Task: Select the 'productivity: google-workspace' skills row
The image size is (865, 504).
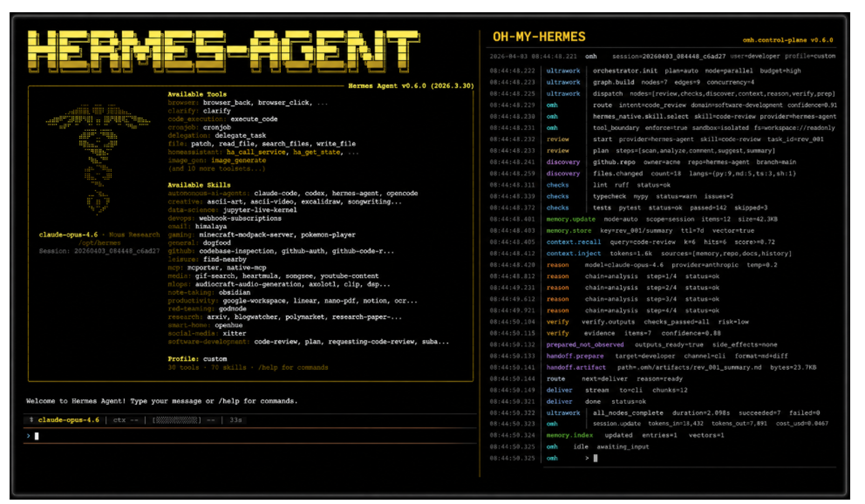Action: click(x=292, y=301)
